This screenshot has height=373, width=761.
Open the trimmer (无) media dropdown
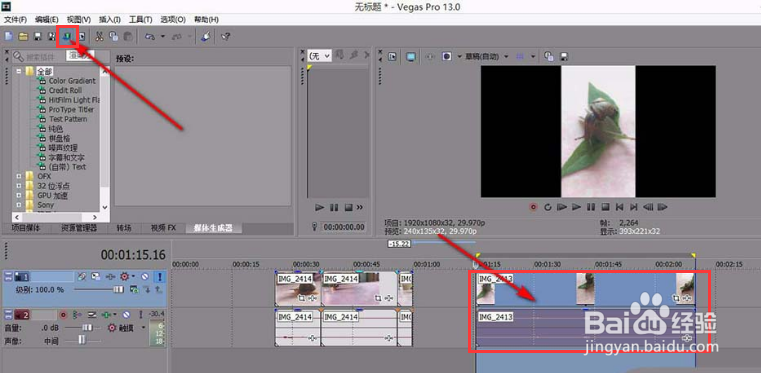(x=319, y=56)
